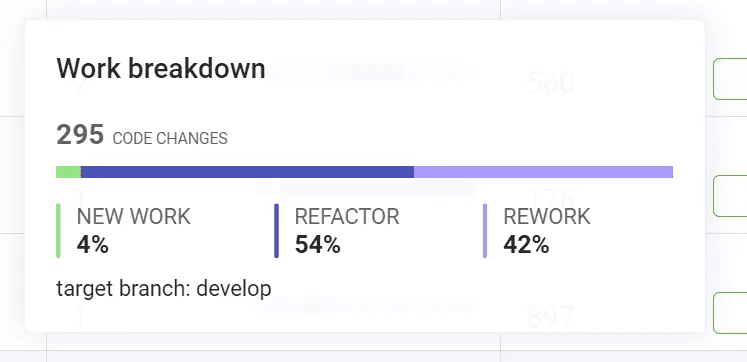Click the 295 code changes count
The height and width of the screenshot is (362, 747).
tap(80, 134)
